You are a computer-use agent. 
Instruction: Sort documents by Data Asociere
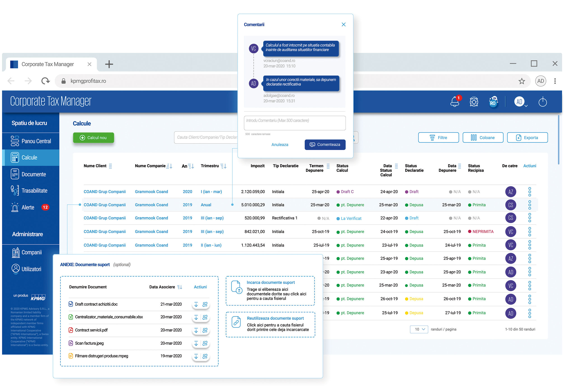[x=180, y=287]
